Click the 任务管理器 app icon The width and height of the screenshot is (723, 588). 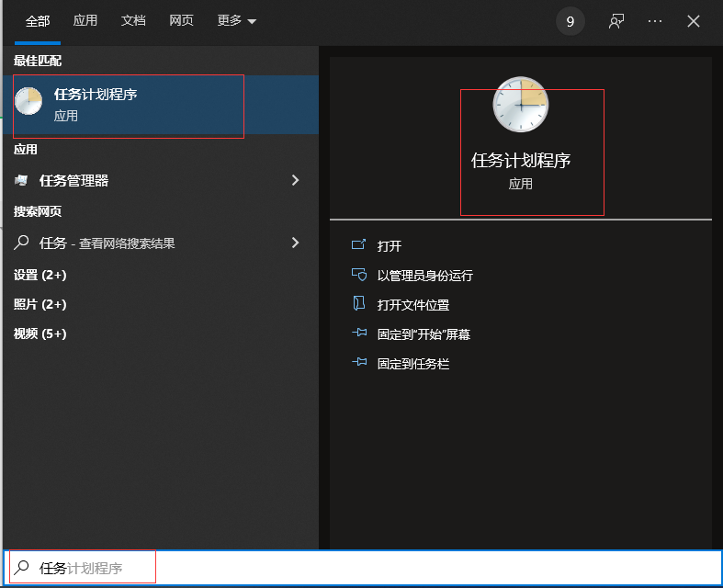(x=21, y=180)
